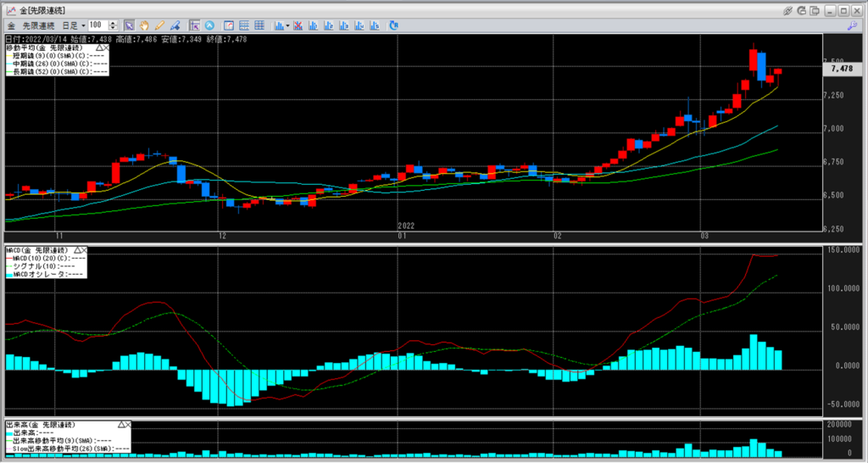
Task: Select the pencil trend line drawing tool
Action: click(x=159, y=25)
